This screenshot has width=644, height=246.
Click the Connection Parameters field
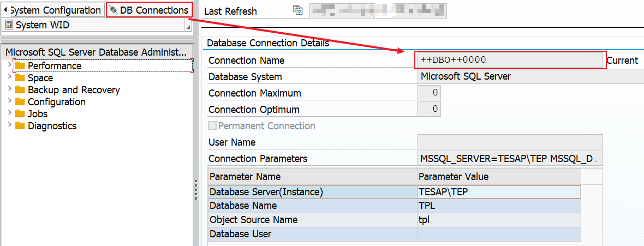(510, 159)
